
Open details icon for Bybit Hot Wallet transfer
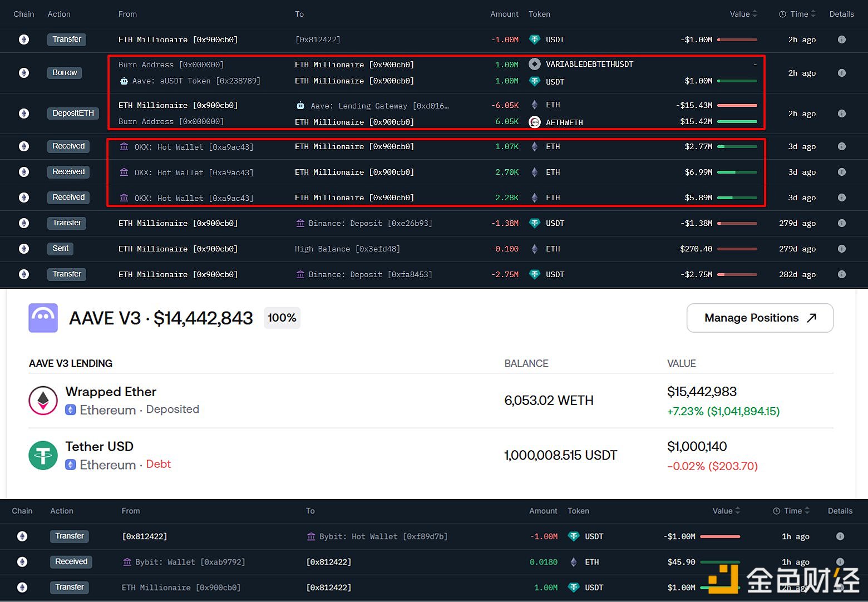pos(840,536)
